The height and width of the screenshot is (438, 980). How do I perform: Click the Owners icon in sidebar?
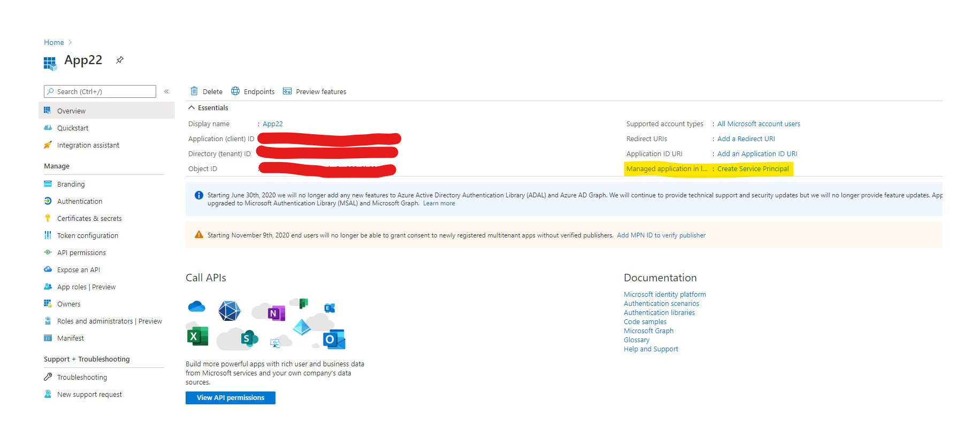point(48,304)
